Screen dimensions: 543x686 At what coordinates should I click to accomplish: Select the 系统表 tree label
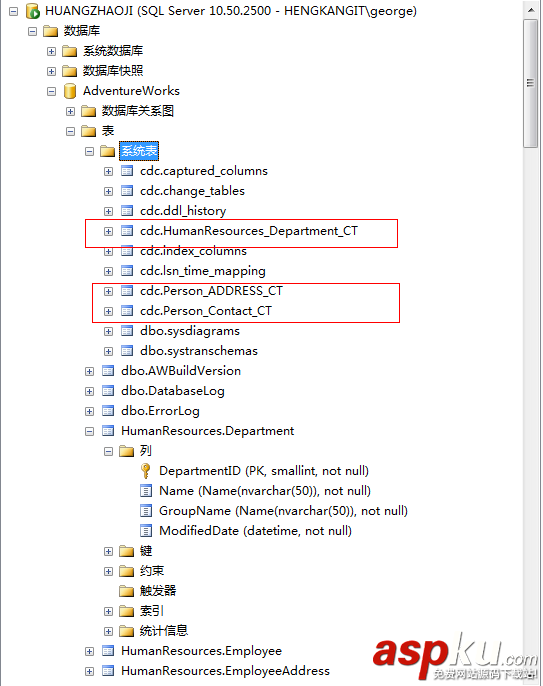(x=139, y=151)
